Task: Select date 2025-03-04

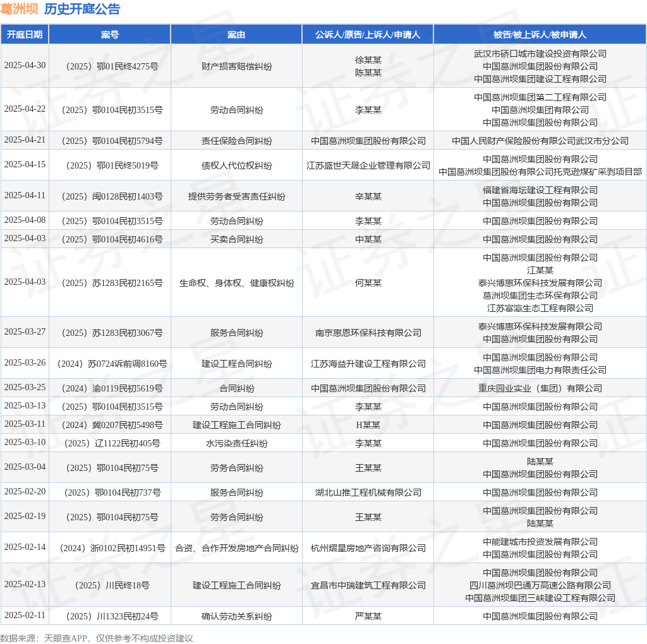Action: click(25, 467)
